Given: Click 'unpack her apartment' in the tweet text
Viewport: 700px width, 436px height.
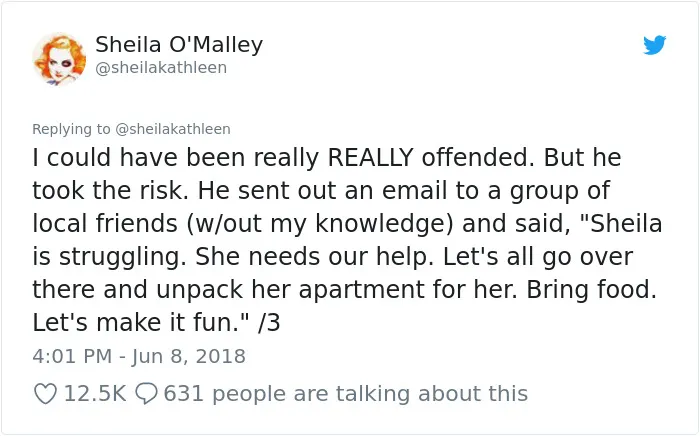Looking at the screenshot, I should pos(290,290).
